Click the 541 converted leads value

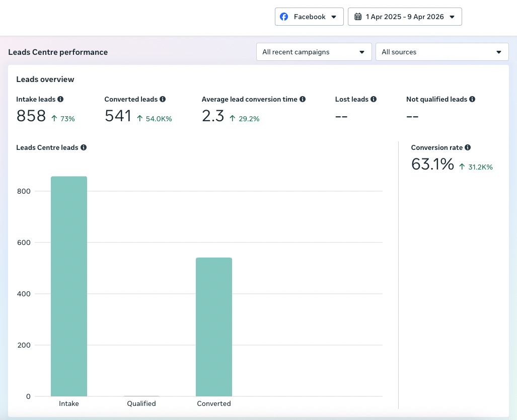(x=118, y=116)
